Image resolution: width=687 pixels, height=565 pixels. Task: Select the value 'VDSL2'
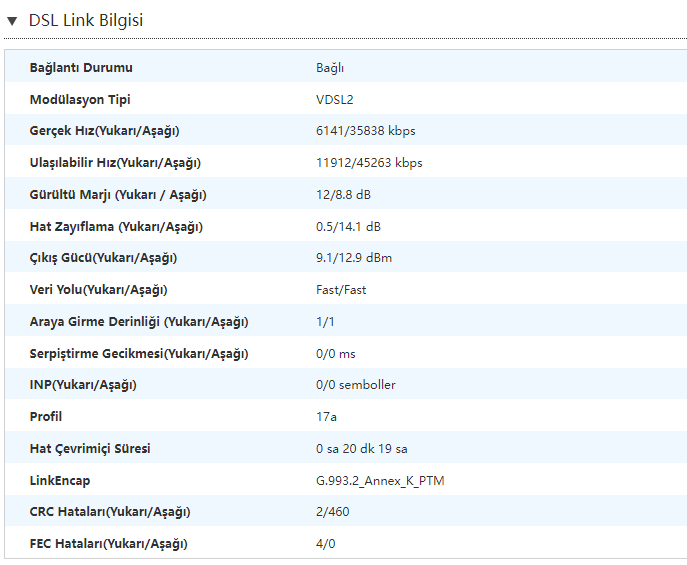click(x=335, y=100)
